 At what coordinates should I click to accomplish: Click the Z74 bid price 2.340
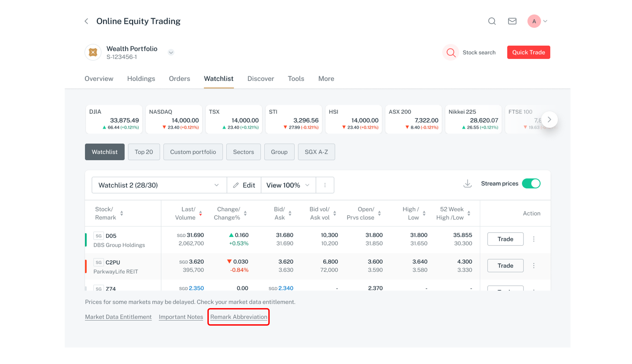click(286, 288)
